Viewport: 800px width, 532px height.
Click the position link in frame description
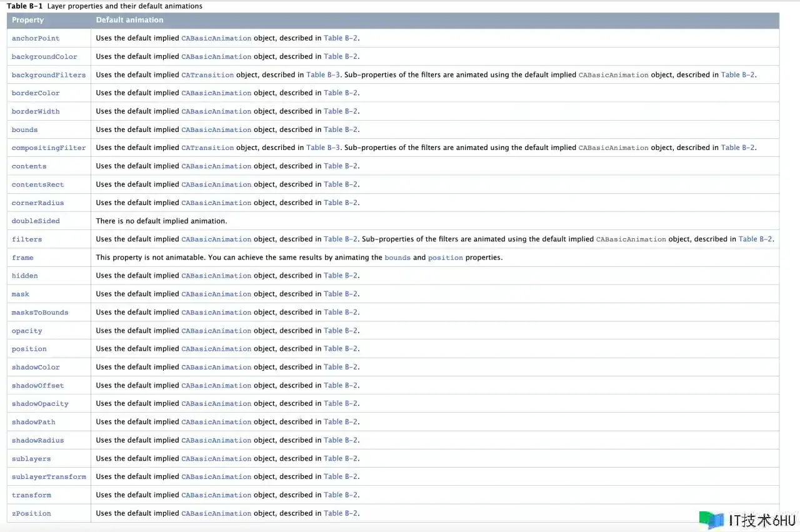pyautogui.click(x=445, y=258)
